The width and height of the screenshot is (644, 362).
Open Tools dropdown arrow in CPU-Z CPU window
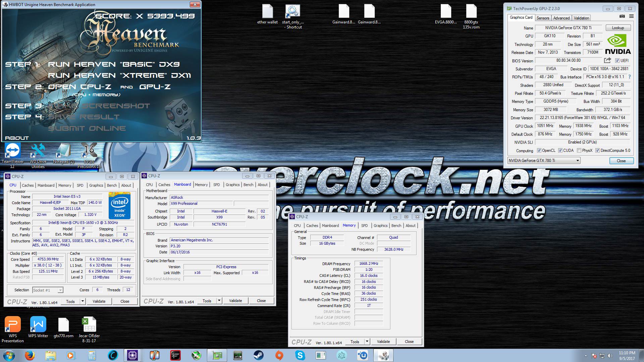click(83, 301)
